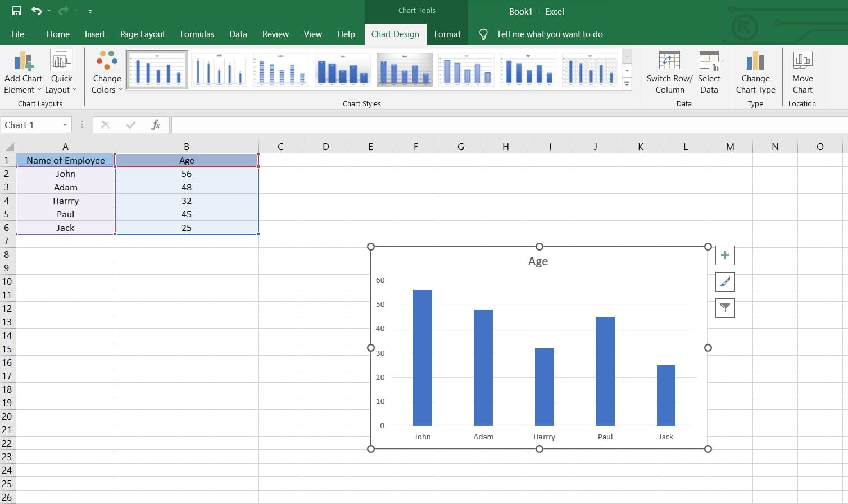
Task: Toggle chart elements with the plus button
Action: pos(724,255)
